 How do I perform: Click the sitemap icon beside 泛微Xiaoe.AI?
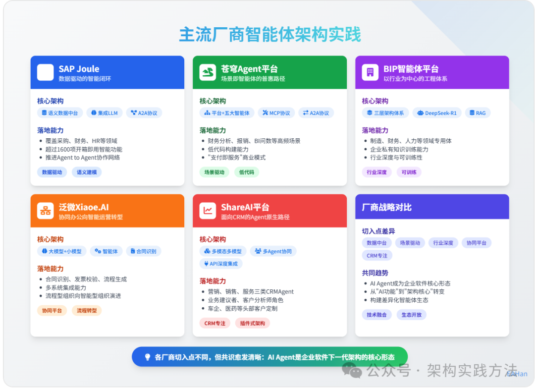(x=46, y=211)
